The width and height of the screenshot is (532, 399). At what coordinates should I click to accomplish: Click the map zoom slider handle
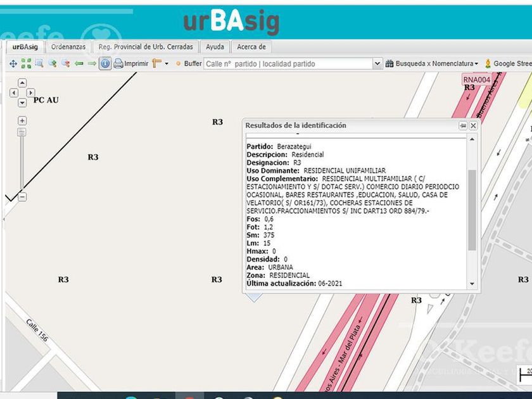(x=22, y=132)
